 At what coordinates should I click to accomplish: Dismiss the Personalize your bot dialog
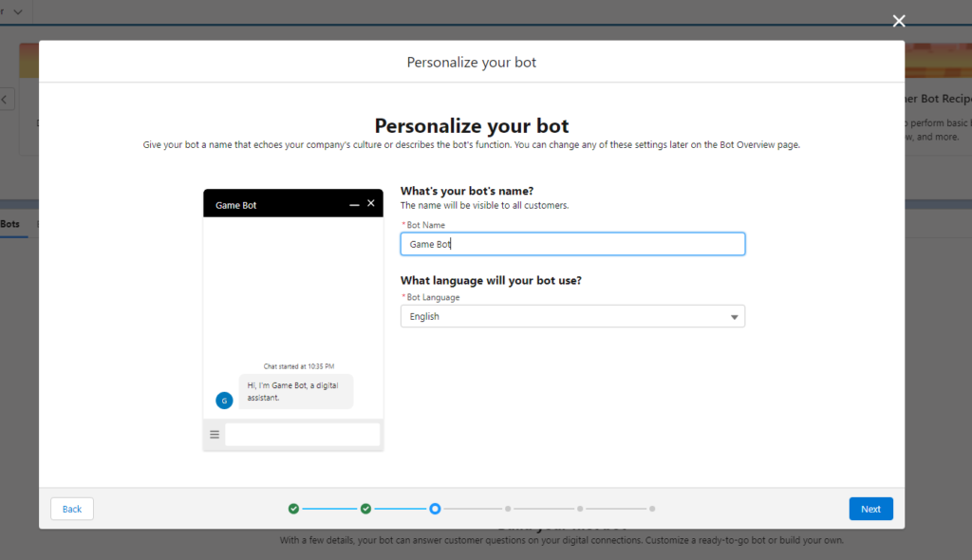[x=899, y=20]
